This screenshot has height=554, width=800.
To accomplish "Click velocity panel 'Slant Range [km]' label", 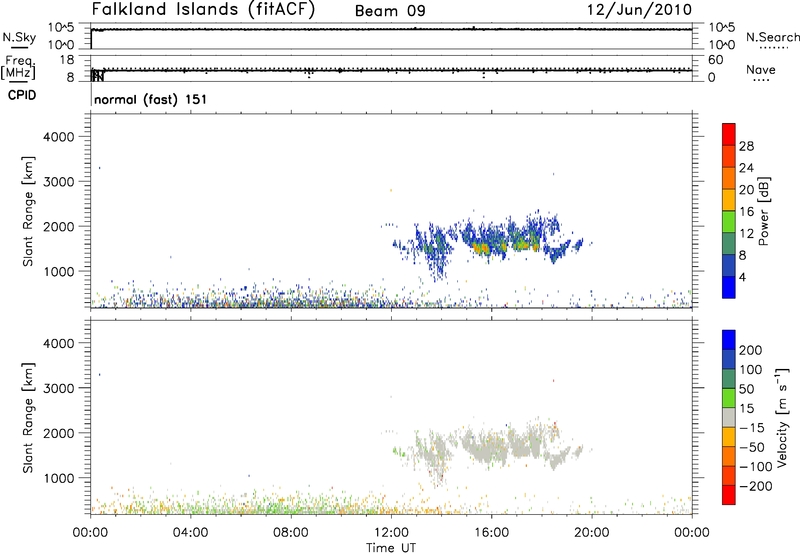I will pyautogui.click(x=28, y=418).
